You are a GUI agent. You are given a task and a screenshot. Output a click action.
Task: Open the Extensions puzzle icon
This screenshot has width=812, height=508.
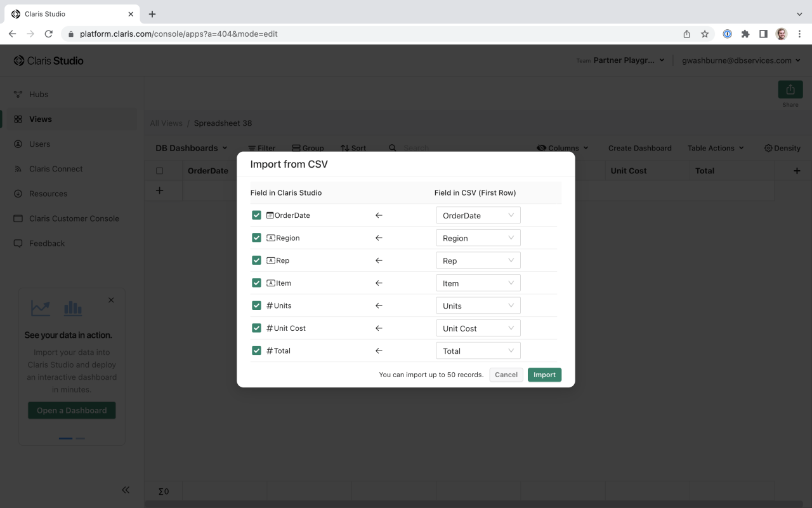[745, 34]
